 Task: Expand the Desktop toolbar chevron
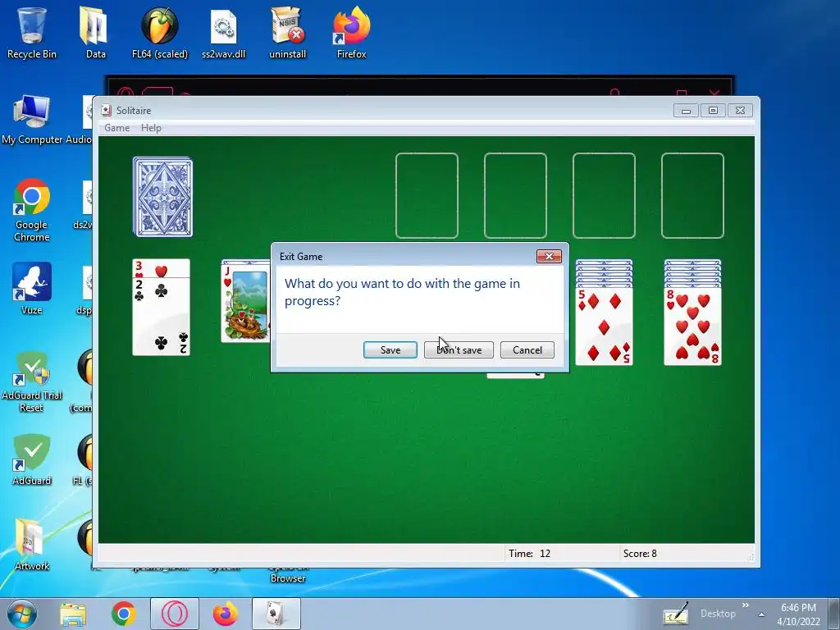click(x=746, y=605)
